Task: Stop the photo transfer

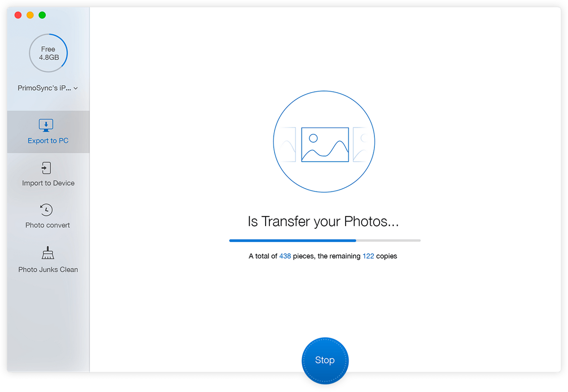Action: (x=325, y=360)
